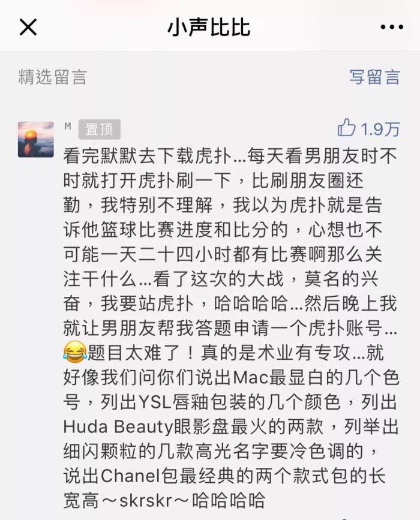Tap the 小声比比 page title

(x=209, y=27)
